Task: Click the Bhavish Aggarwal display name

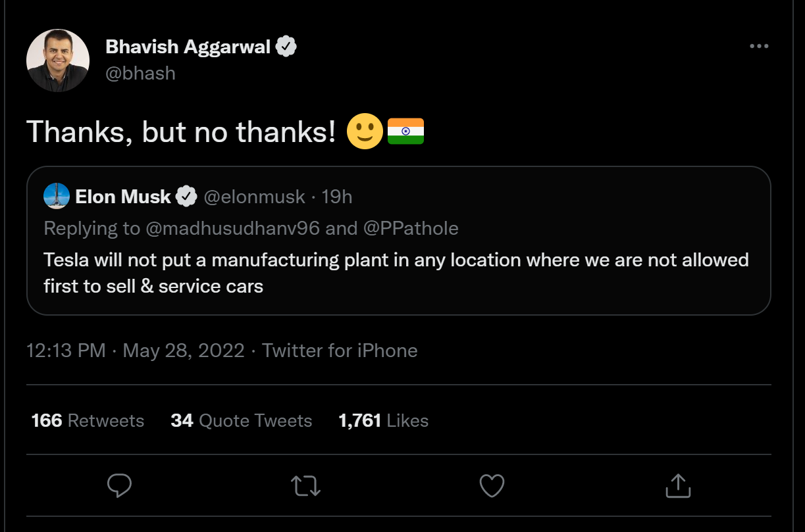Action: pos(188,47)
